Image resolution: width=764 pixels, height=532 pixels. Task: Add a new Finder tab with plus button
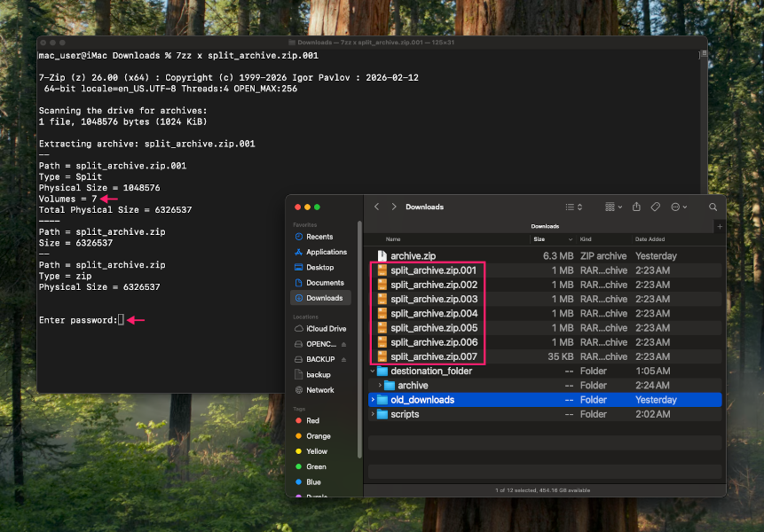720,226
